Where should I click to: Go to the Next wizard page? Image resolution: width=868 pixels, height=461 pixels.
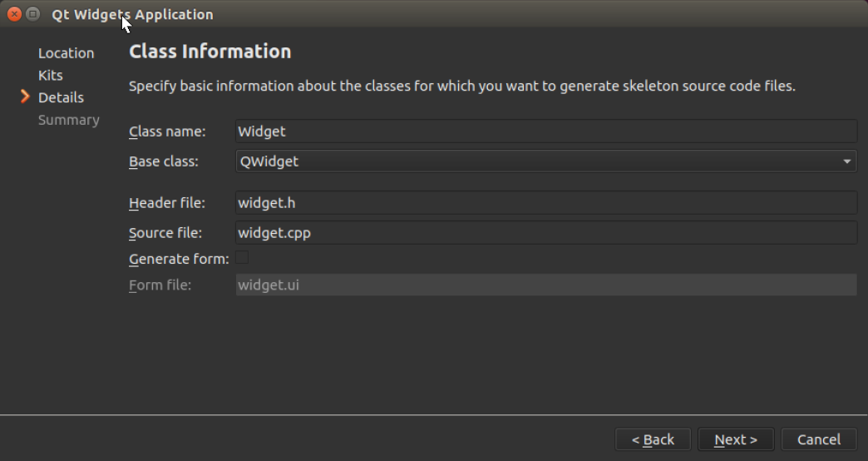point(736,439)
